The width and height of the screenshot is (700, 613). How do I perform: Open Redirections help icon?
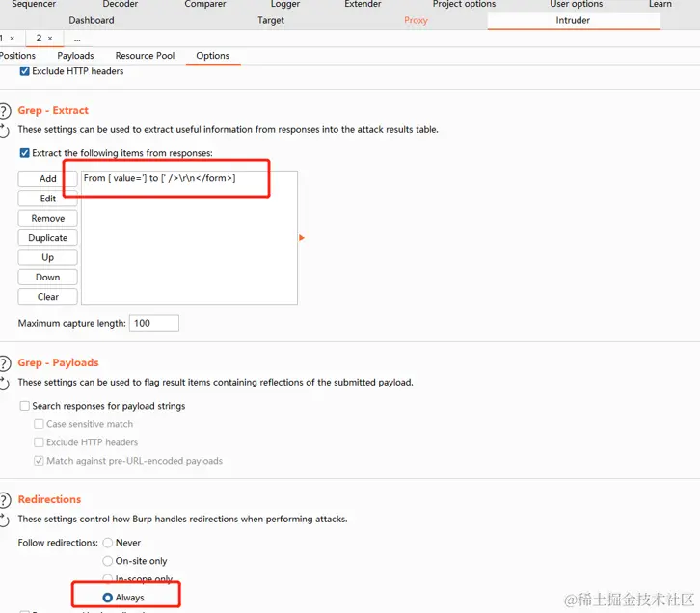click(x=4, y=500)
